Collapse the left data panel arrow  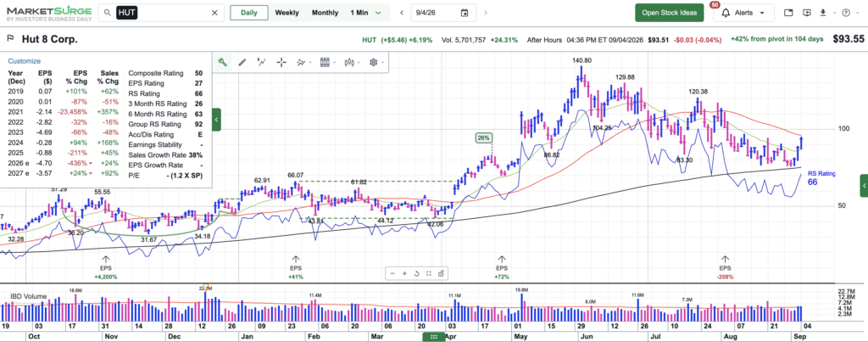(216, 119)
